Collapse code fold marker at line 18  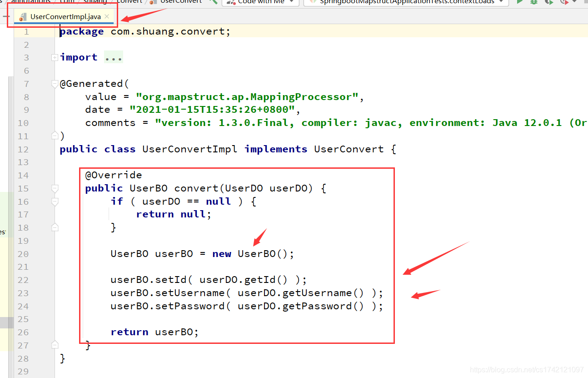tap(55, 227)
